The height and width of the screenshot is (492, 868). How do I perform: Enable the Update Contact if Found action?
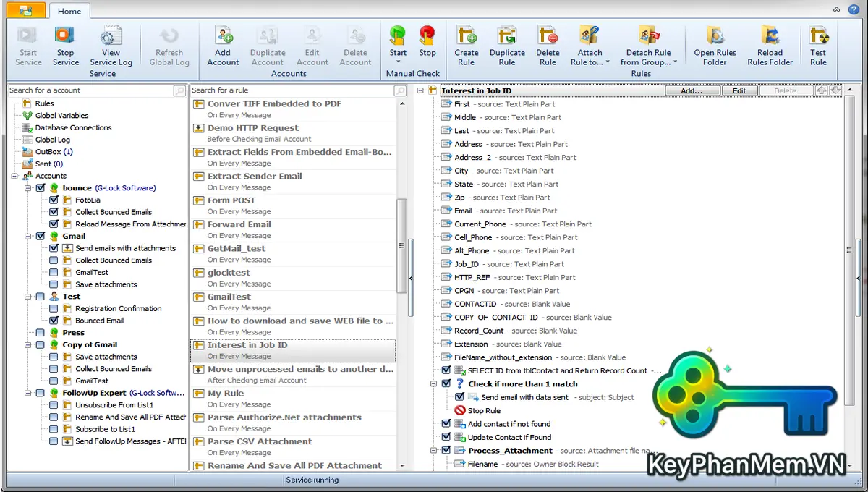tap(446, 437)
